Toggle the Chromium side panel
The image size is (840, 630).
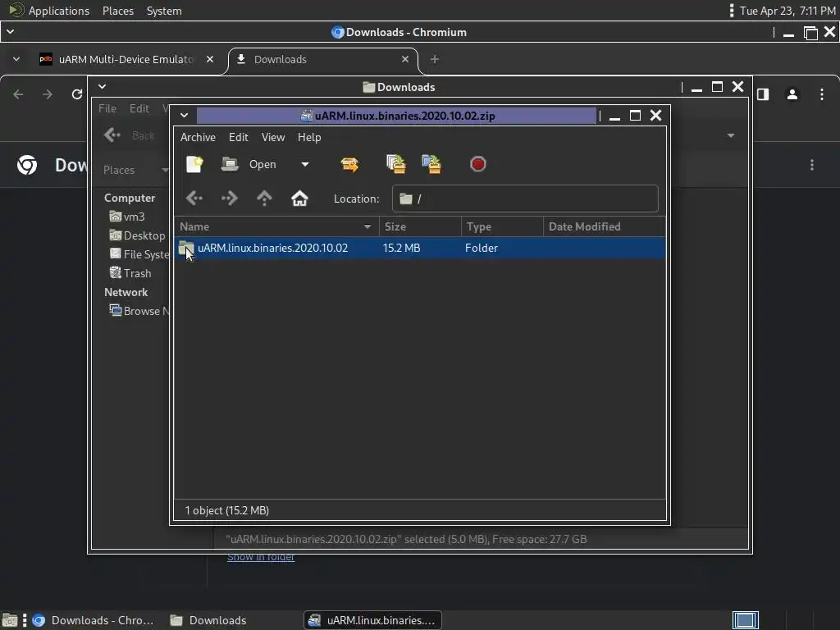(x=763, y=94)
